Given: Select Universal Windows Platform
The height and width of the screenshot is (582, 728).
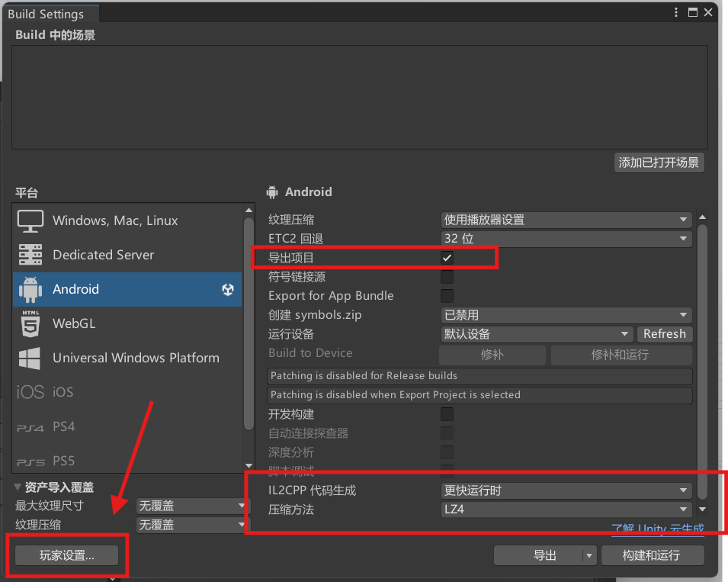Looking at the screenshot, I should pos(127,358).
